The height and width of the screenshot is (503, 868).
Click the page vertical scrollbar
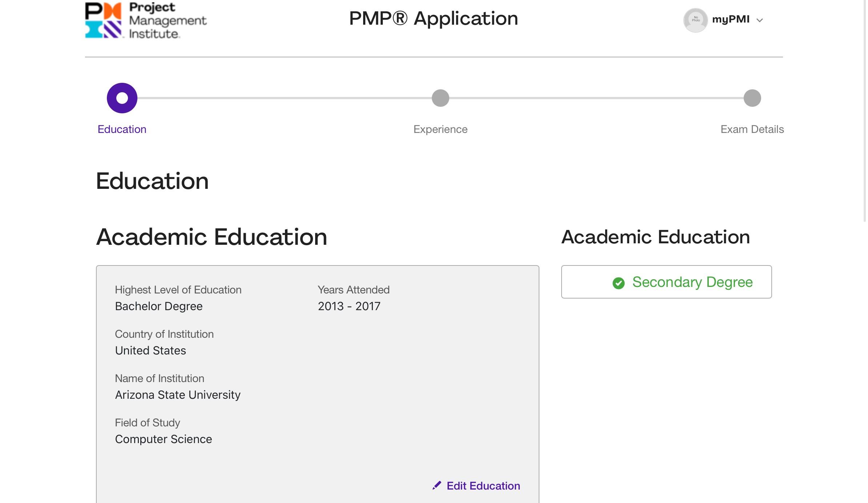pyautogui.click(x=865, y=109)
